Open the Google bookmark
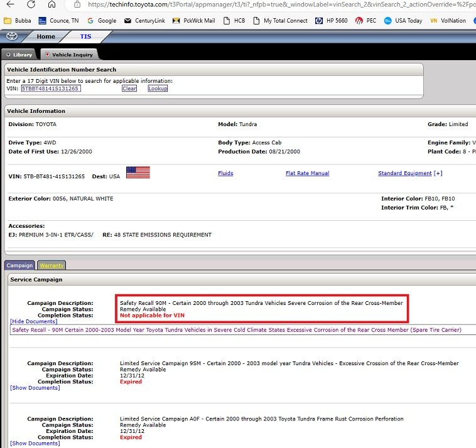Viewport: 476px width, 448px height. 102,21
